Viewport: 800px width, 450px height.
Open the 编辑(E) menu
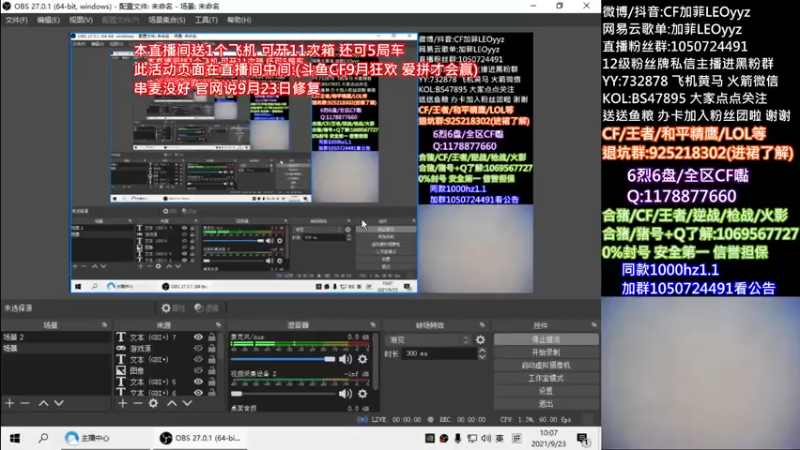coord(48,20)
